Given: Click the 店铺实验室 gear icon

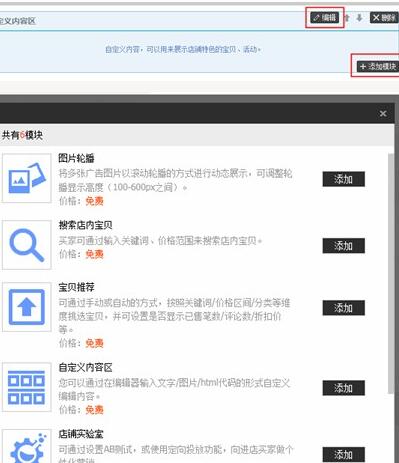Looking at the screenshot, I should [x=27, y=447].
